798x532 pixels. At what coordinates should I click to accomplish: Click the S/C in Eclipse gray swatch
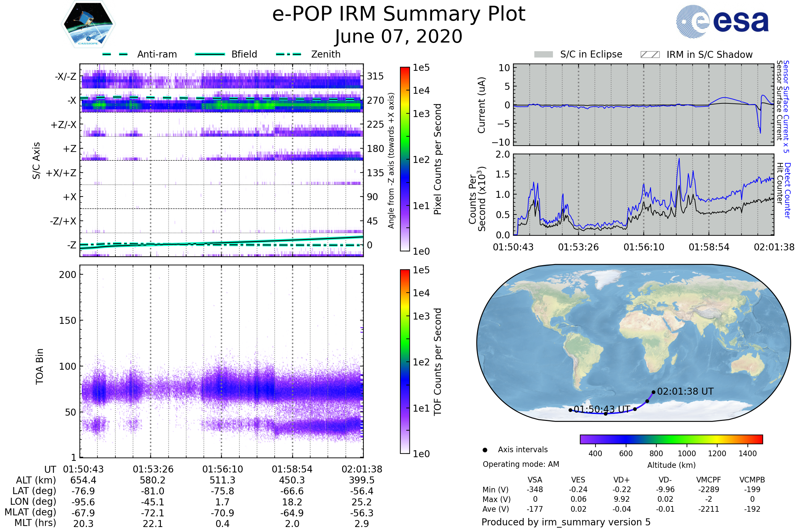[x=543, y=55]
